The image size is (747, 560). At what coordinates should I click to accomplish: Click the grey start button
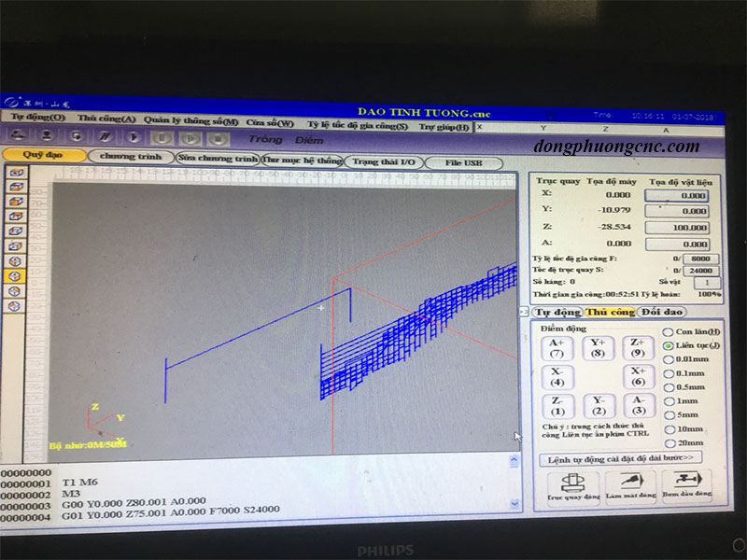click(190, 138)
